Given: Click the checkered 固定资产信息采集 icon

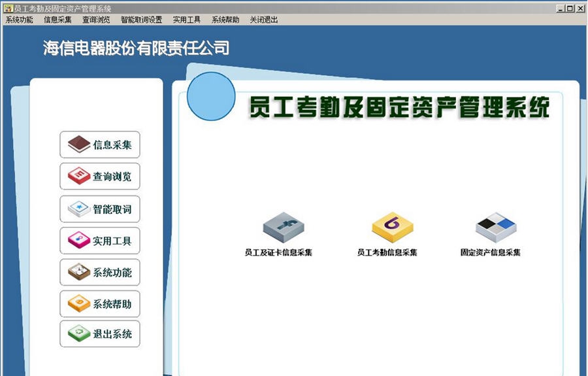Looking at the screenshot, I should point(496,228).
